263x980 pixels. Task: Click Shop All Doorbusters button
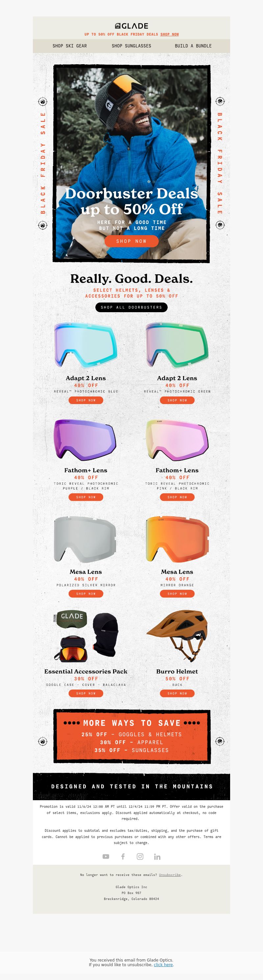(x=131, y=307)
